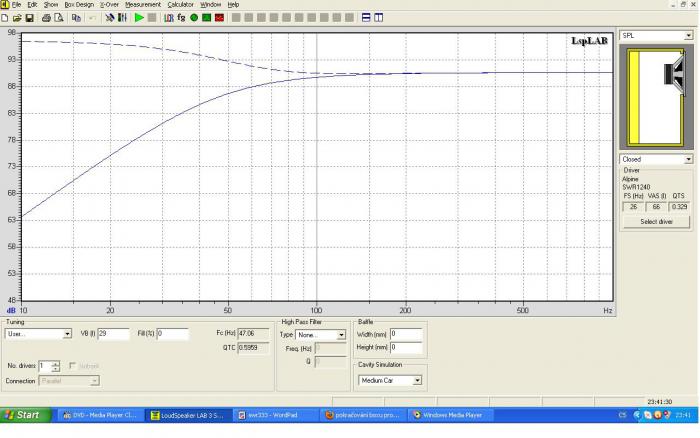Click the fs toolbar icon
The height and width of the screenshot is (438, 700).
pyautogui.click(x=181, y=18)
